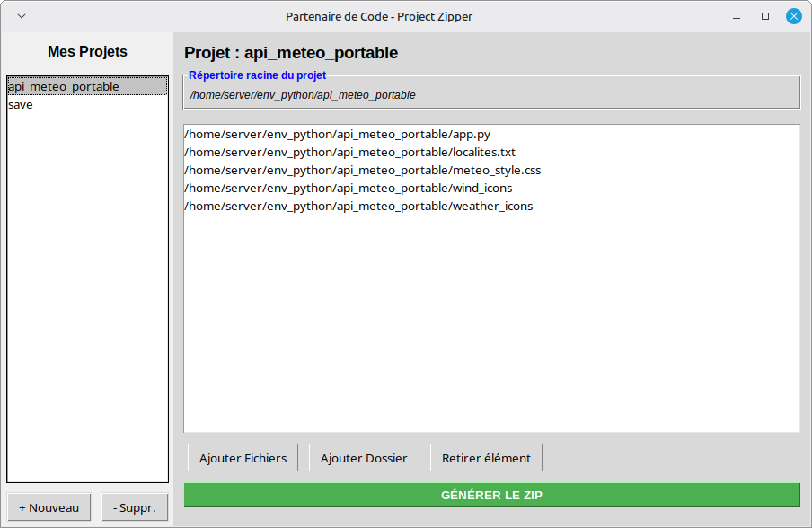Click the Répertoire racine du projet label
812x528 pixels.
(x=257, y=75)
